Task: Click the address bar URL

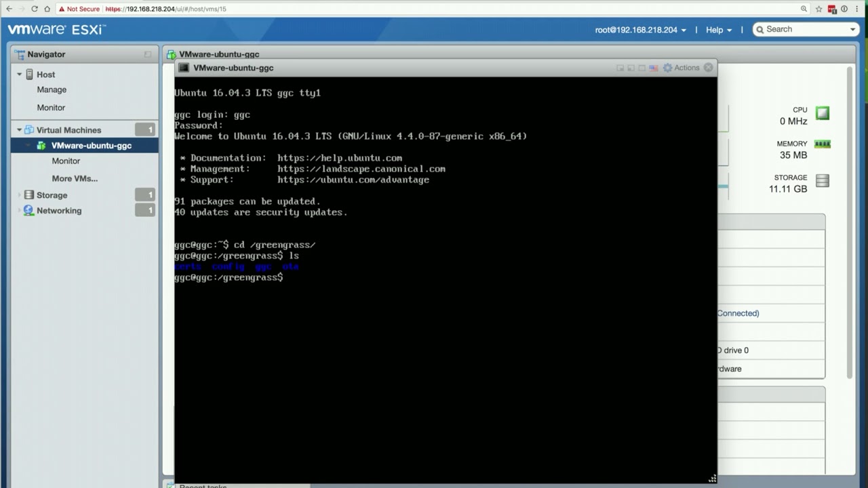Action: (x=165, y=9)
